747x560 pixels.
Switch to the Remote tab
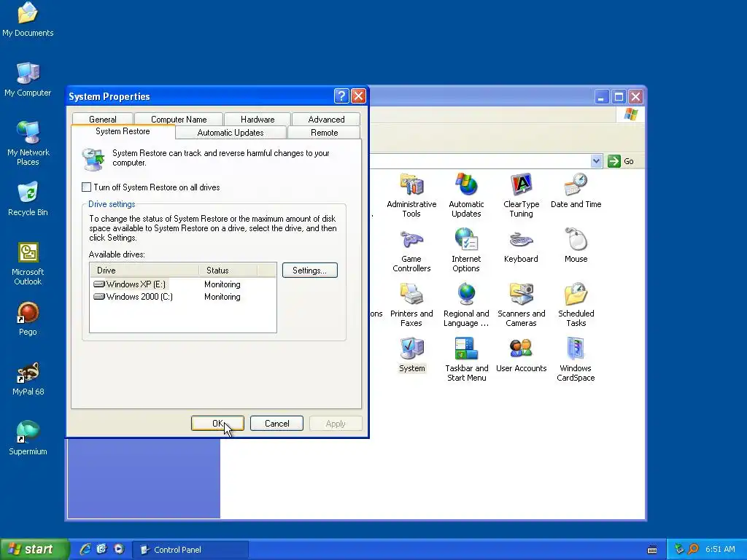[324, 133]
